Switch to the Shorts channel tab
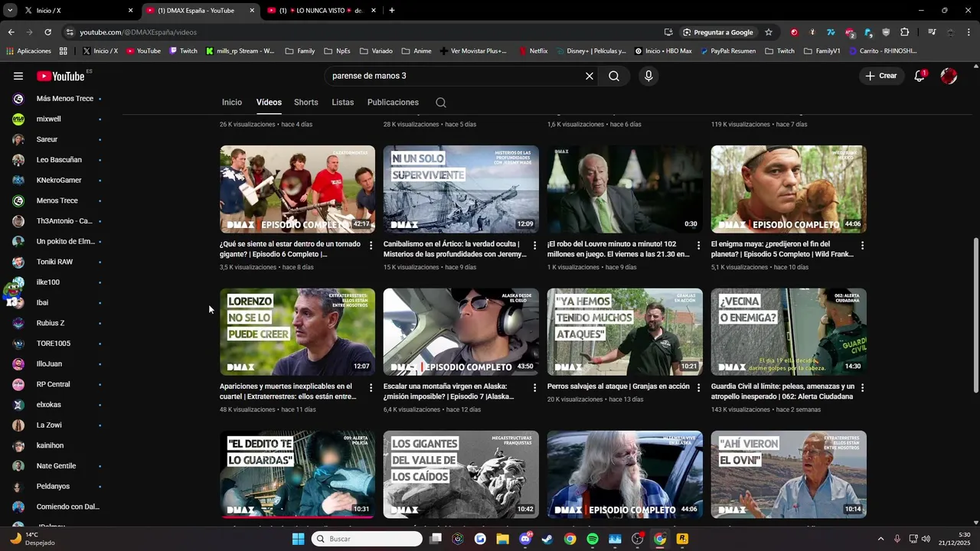The height and width of the screenshot is (551, 980). click(x=306, y=103)
